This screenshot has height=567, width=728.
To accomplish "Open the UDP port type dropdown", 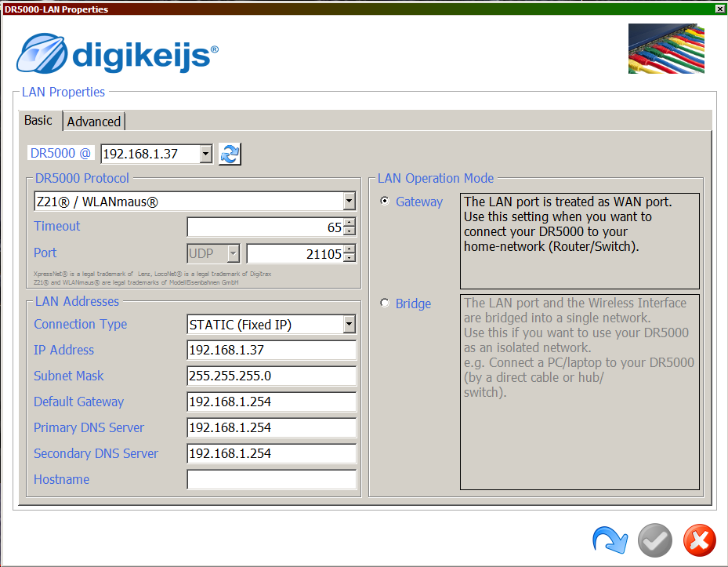I will click(234, 254).
